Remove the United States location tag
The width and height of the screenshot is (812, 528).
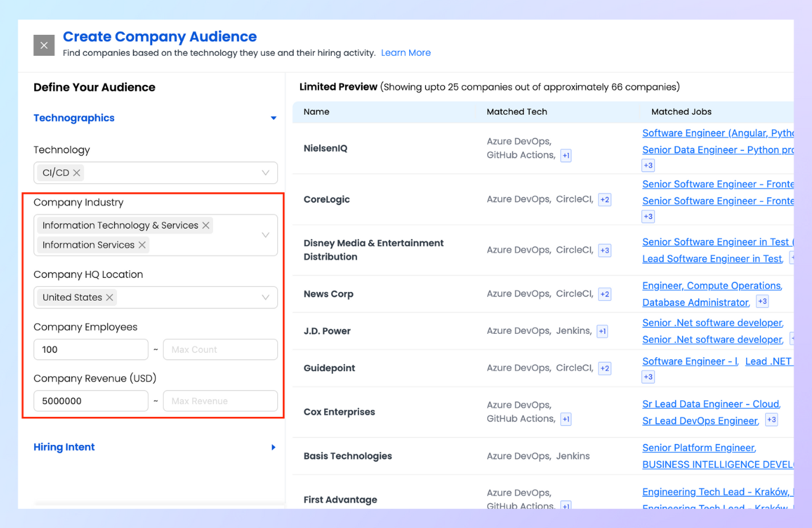[x=110, y=298]
